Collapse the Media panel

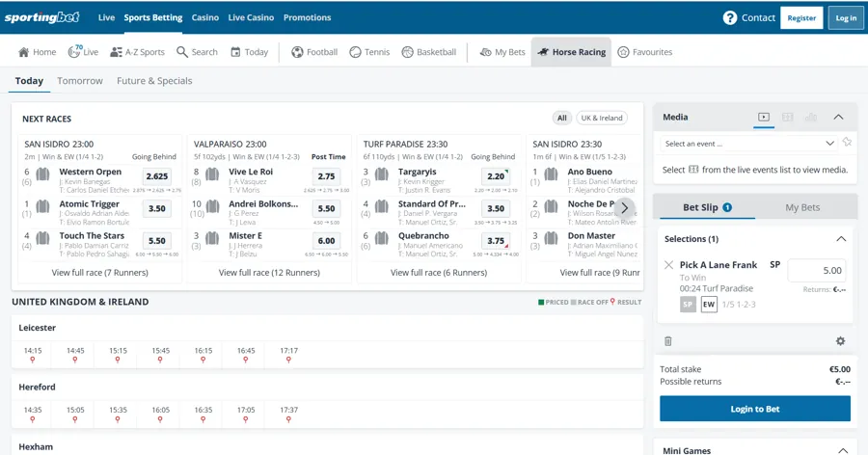(838, 118)
